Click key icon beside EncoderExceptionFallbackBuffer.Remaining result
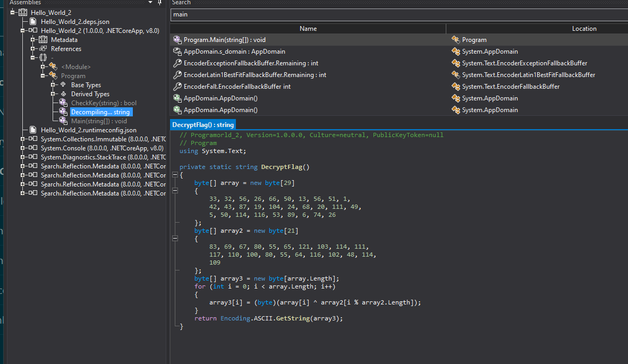The image size is (628, 364). click(177, 63)
